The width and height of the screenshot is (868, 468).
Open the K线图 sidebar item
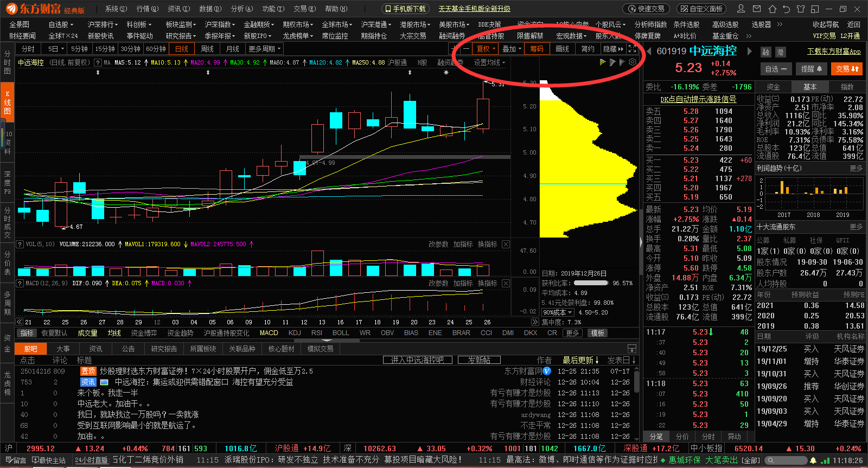pyautogui.click(x=7, y=102)
